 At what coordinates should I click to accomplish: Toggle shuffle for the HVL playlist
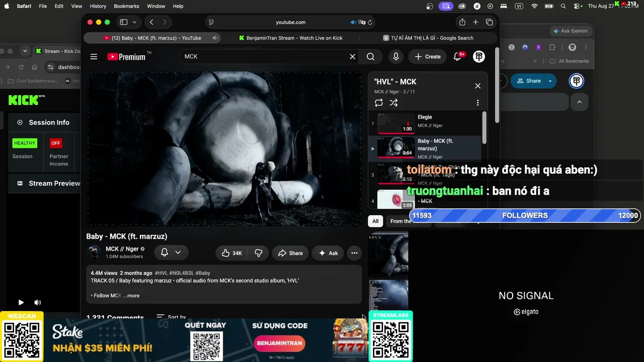[x=393, y=103]
